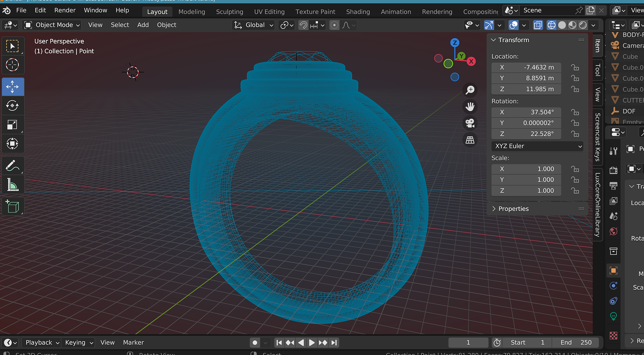Open the Object Mode dropdown
The height and width of the screenshot is (355, 644).
pos(52,25)
